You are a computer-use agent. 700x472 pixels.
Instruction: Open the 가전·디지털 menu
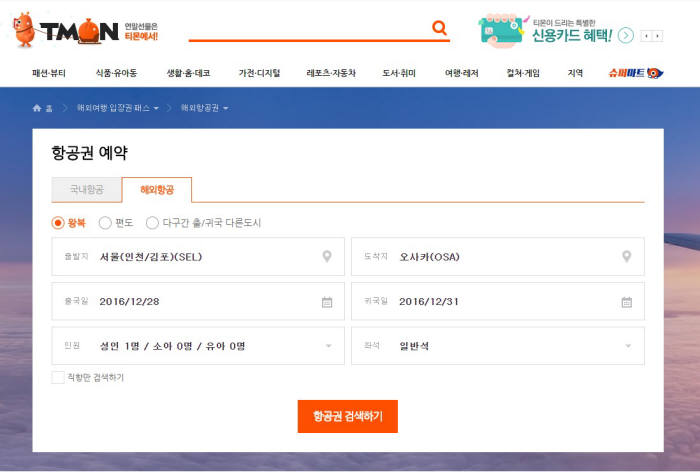(259, 73)
